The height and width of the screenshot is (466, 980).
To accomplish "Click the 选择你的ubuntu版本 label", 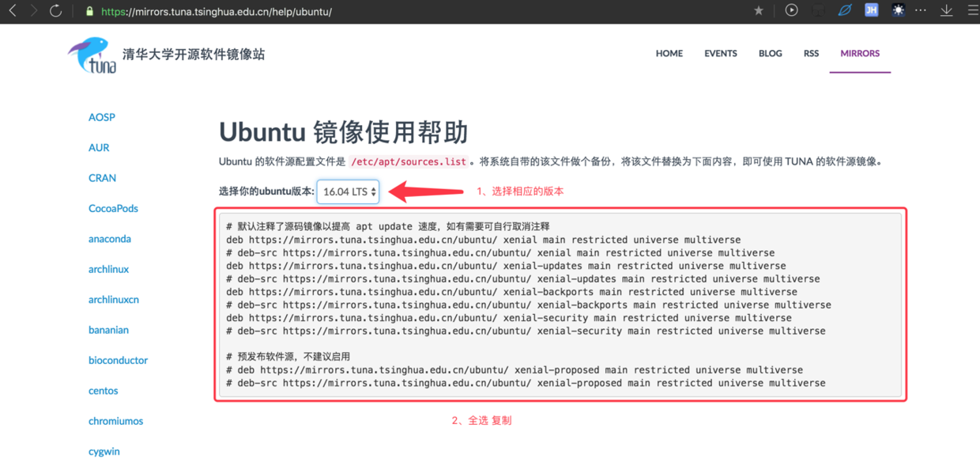I will [266, 191].
